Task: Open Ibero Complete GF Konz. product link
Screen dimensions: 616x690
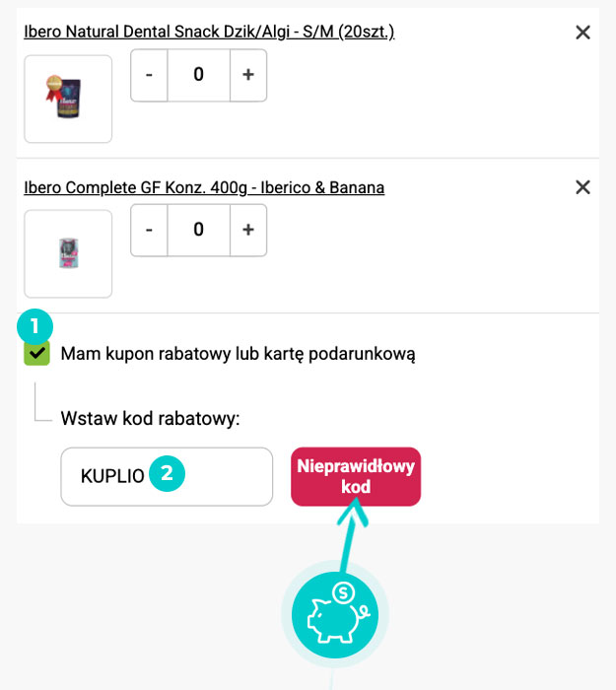Action: pyautogui.click(x=204, y=187)
